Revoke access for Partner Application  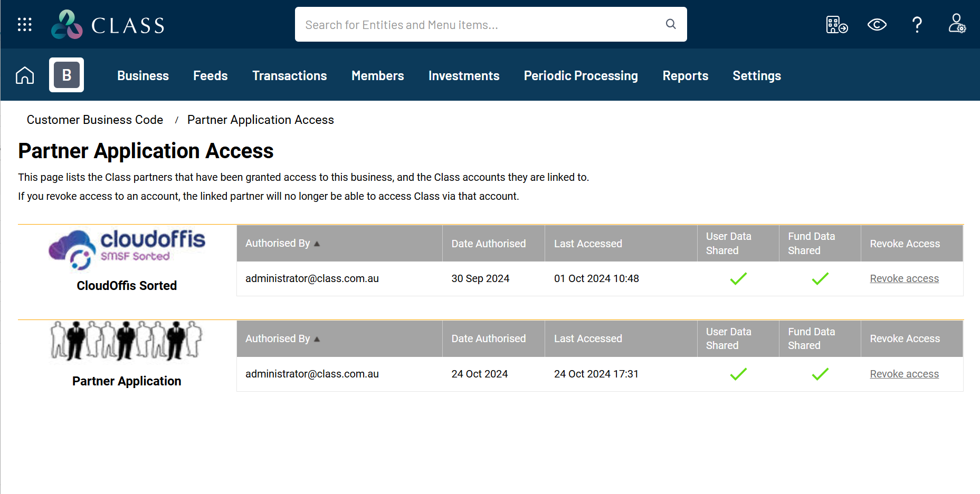904,374
